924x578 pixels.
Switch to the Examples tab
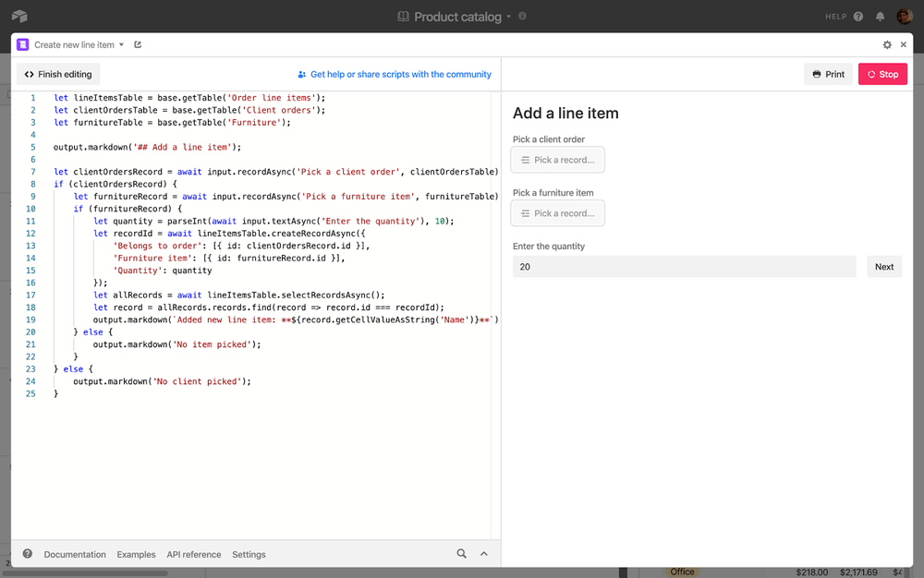click(x=136, y=554)
